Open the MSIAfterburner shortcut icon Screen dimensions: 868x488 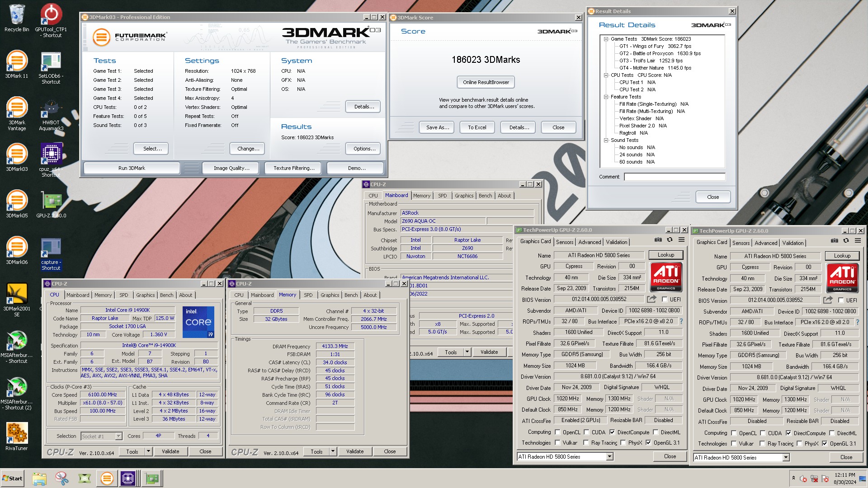click(17, 347)
